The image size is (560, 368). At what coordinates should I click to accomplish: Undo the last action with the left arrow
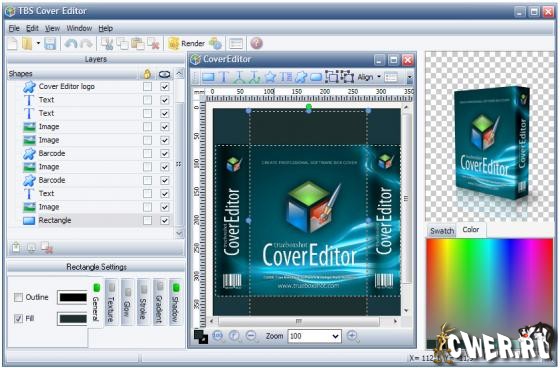pyautogui.click(x=71, y=44)
